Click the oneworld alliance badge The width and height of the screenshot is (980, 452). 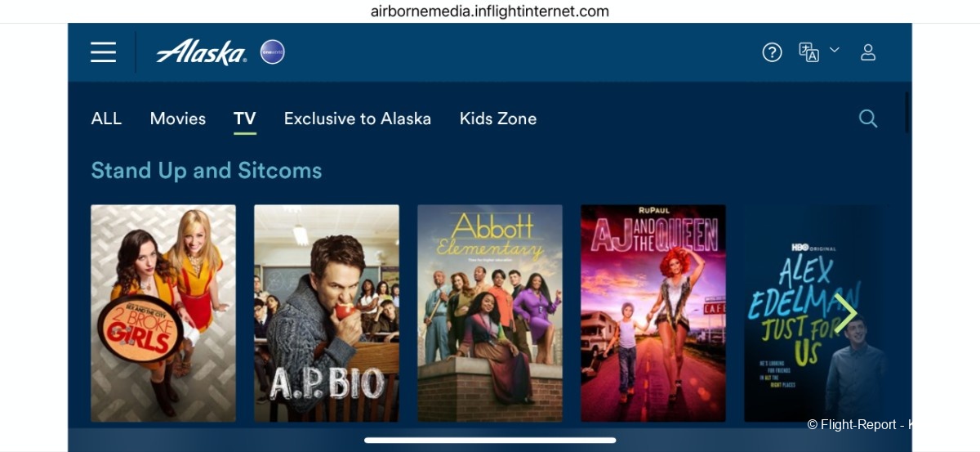(272, 52)
